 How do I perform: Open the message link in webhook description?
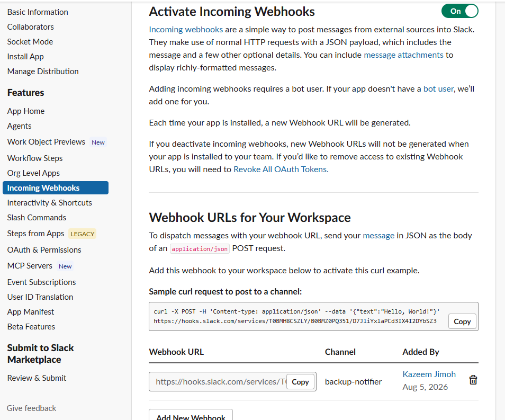click(x=378, y=236)
